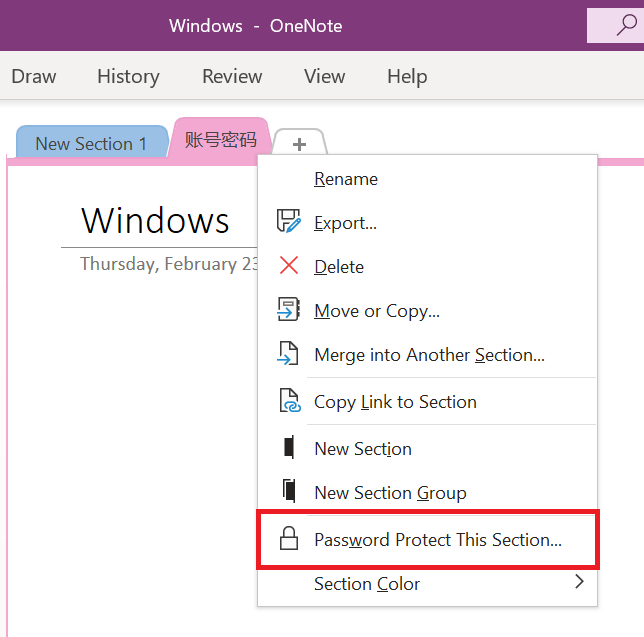Click the search magnifier icon in title bar
The height and width of the screenshot is (637, 644).
click(627, 25)
